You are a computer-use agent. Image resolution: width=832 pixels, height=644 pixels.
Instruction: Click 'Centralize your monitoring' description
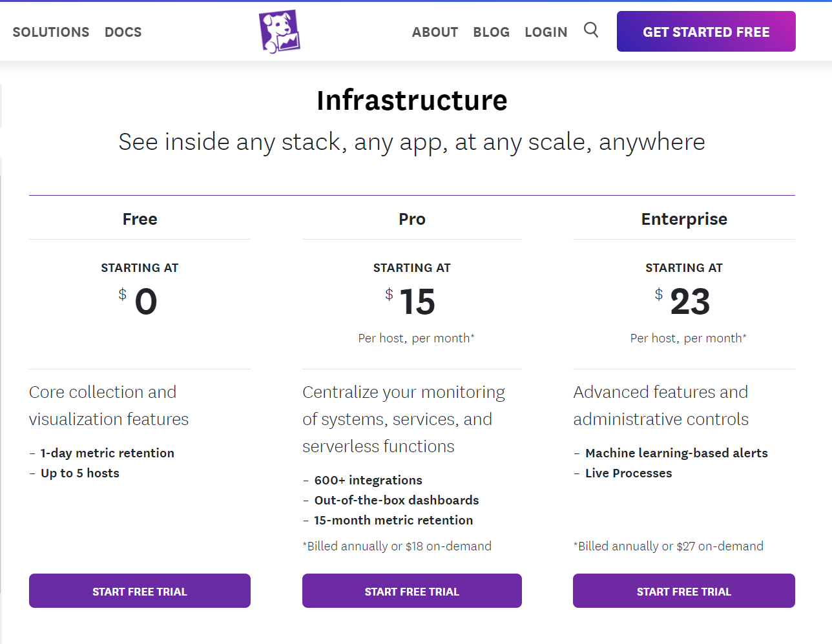pos(404,419)
